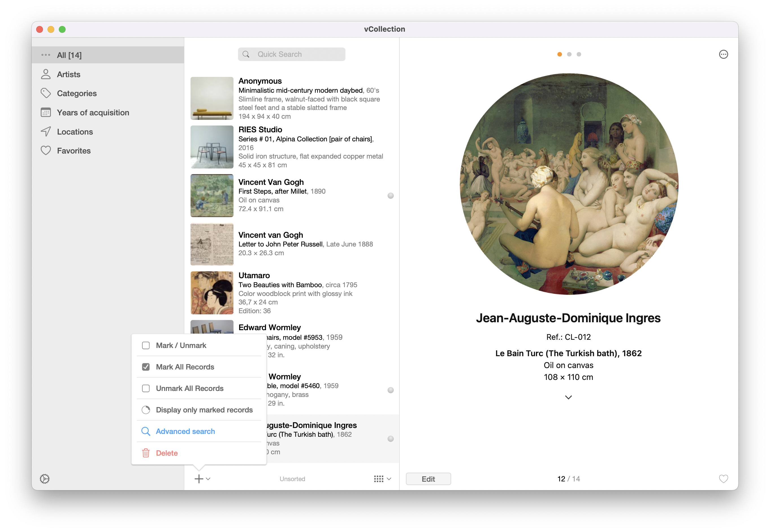
Task: Click the Artists person icon
Action: click(46, 74)
